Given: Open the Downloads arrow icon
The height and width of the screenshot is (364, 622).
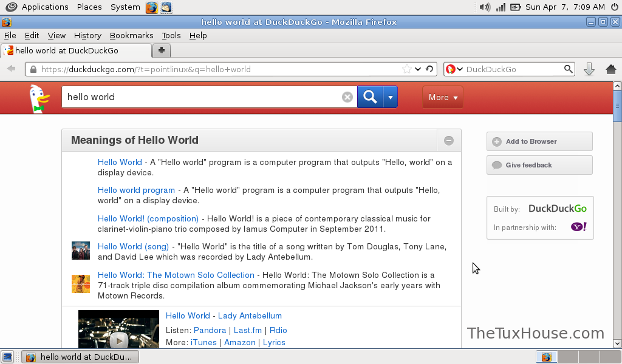Looking at the screenshot, I should tap(589, 69).
